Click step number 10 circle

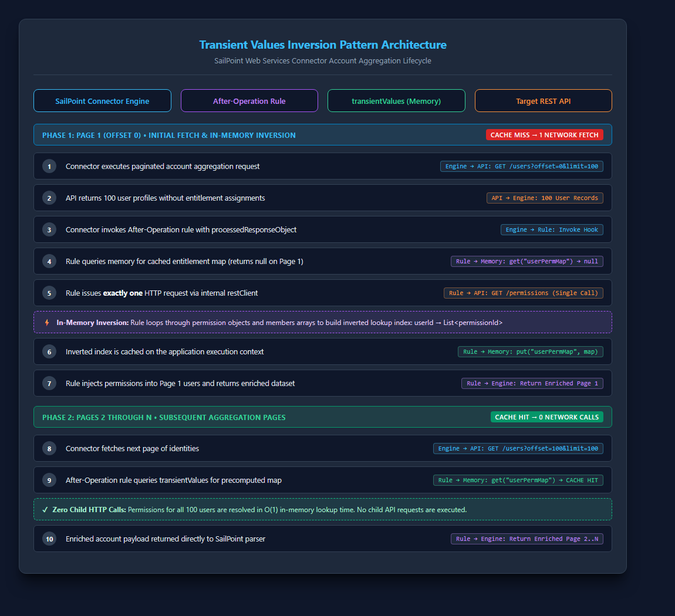49,539
